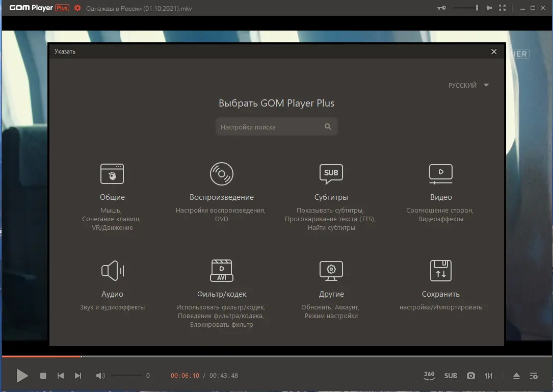Toggle the pin always-on-top icon
This screenshot has height=392, width=553.
pos(489,8)
